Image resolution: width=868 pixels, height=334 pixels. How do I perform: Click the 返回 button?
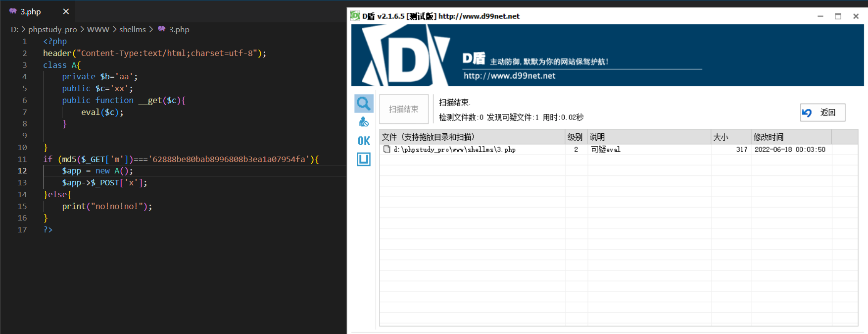tap(822, 112)
